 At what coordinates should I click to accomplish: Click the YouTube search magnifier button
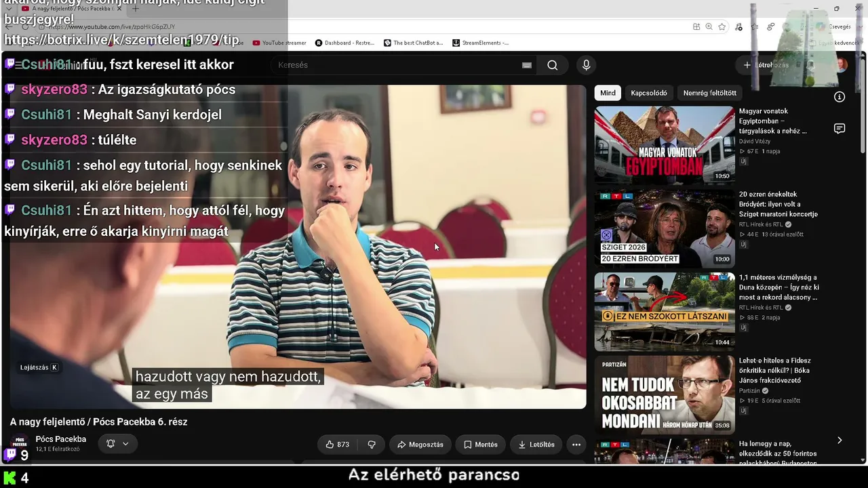tap(553, 65)
